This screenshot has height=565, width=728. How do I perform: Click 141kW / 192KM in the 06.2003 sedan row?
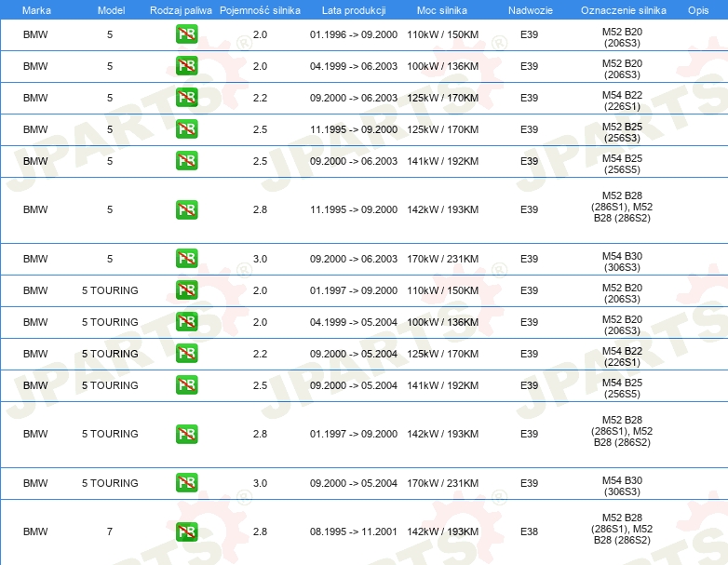443,161
